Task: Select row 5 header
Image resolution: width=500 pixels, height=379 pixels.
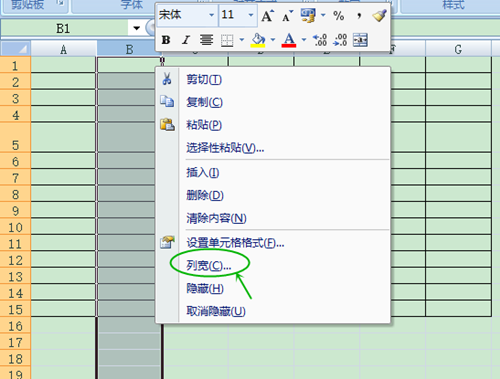Action: pos(15,138)
